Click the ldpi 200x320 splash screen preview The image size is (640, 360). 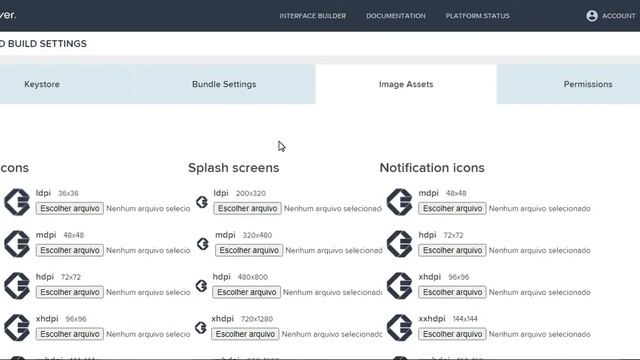click(x=202, y=202)
